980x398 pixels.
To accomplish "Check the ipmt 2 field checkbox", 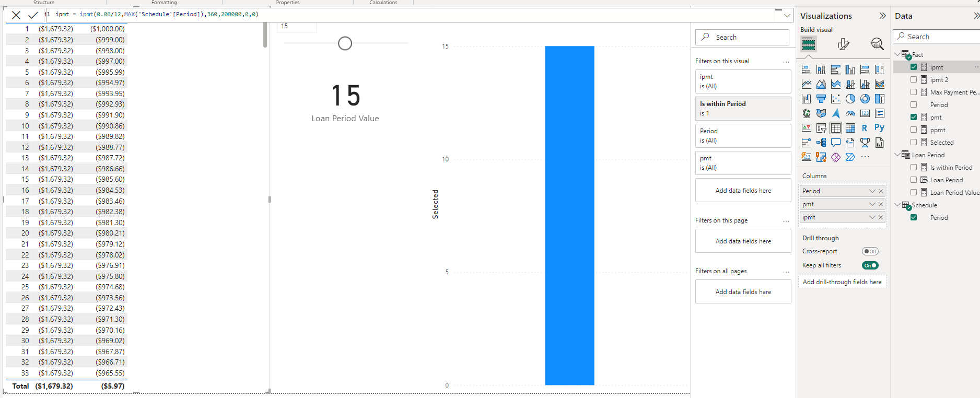I will point(914,79).
